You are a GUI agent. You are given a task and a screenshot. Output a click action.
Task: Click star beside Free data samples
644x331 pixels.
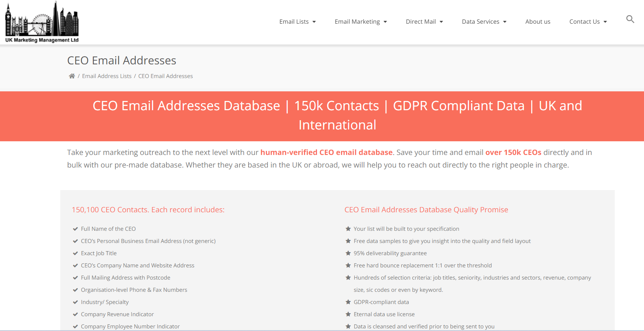click(x=348, y=241)
